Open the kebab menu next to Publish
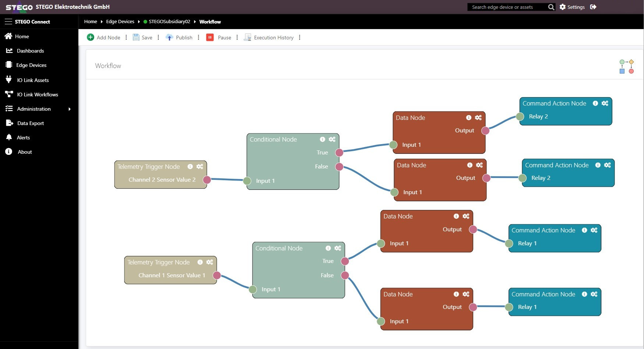This screenshot has width=644, height=349. 199,37
